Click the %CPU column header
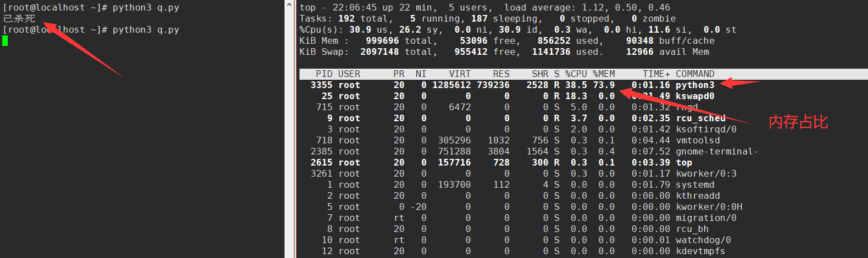The image size is (868, 258). (576, 74)
